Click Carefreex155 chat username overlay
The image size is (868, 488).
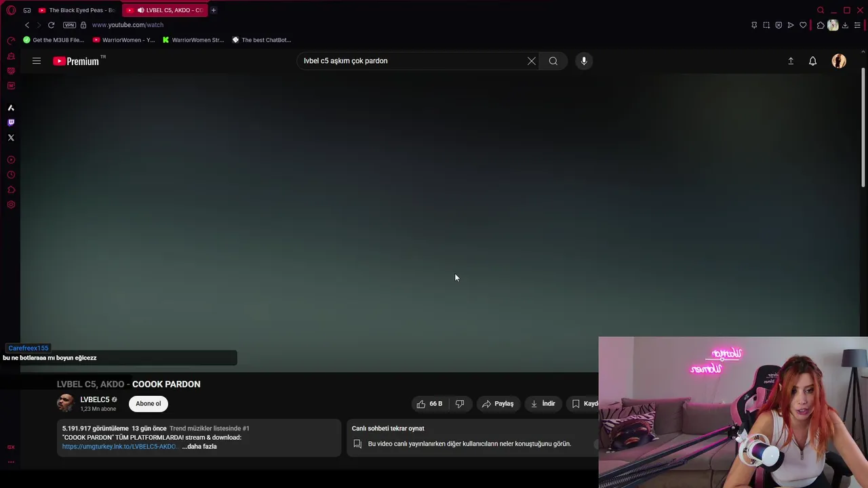click(28, 348)
